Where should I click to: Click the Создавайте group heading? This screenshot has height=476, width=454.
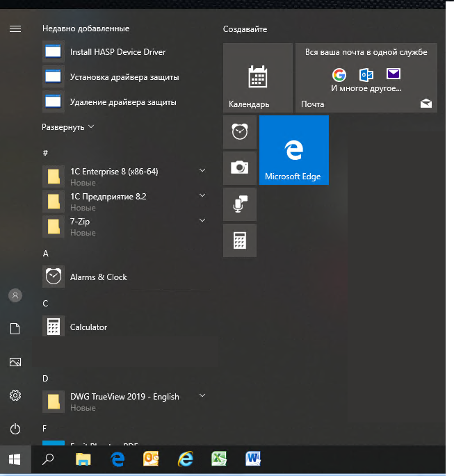point(245,29)
